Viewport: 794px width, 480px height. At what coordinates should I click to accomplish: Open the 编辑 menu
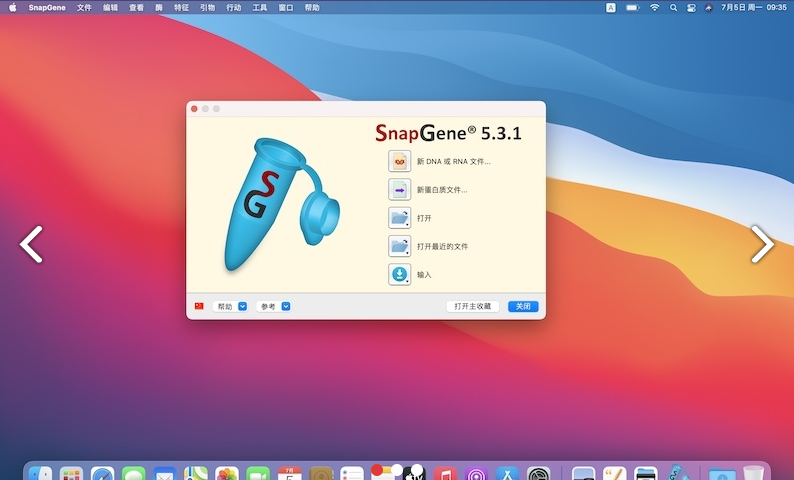tap(110, 8)
